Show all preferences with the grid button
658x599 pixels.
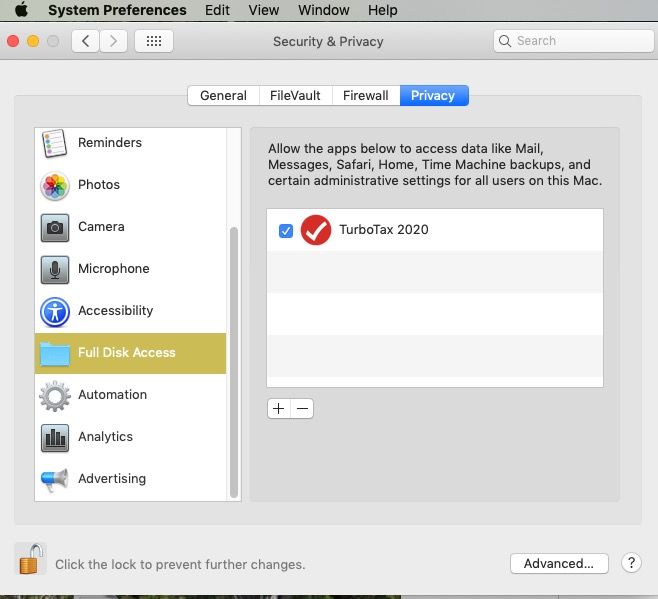[154, 41]
